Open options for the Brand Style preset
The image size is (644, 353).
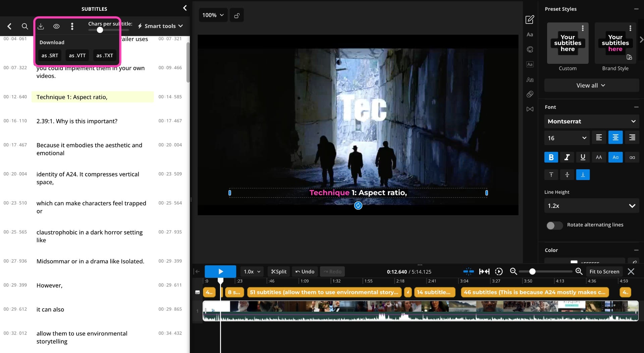(x=631, y=28)
